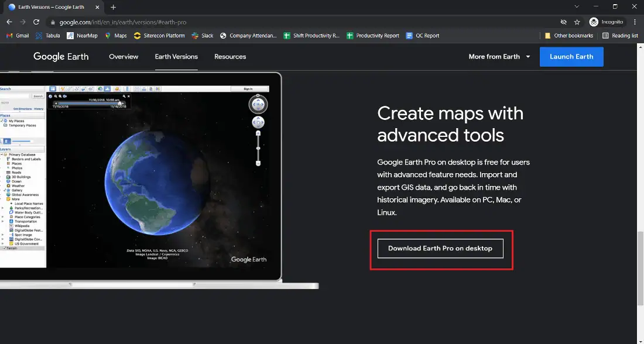Click the Google Earth logo
644x344 pixels.
point(61,57)
